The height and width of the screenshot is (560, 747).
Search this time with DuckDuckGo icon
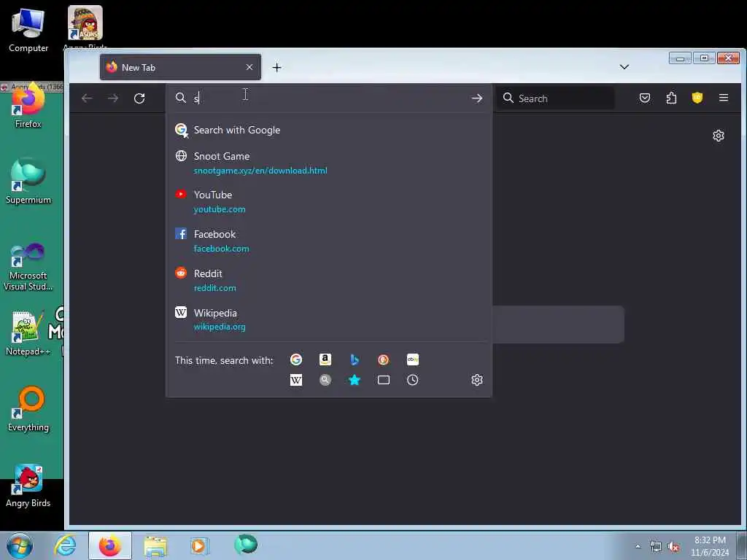(x=384, y=359)
